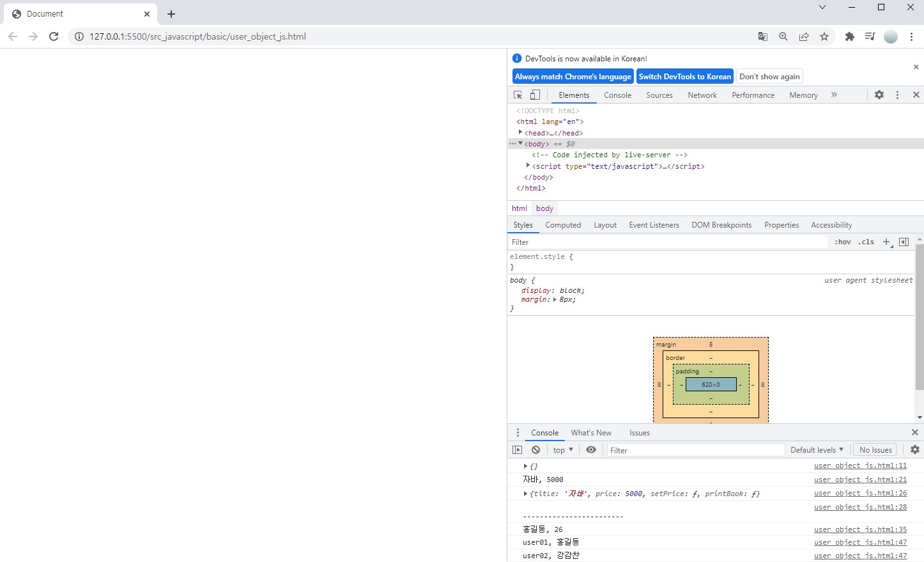Switch to the What's New drawer tab
924x562 pixels.
click(x=591, y=433)
